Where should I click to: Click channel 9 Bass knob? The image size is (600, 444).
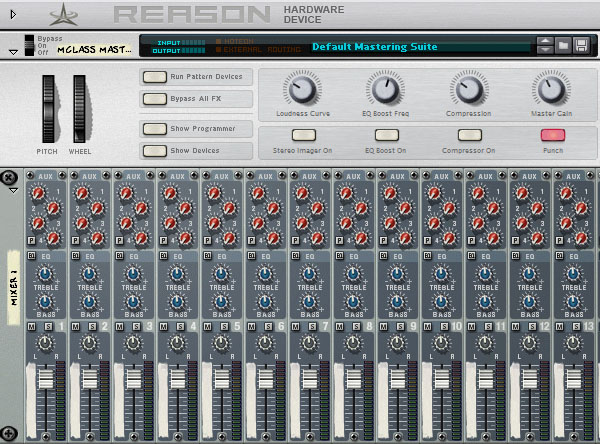pyautogui.click(x=397, y=302)
